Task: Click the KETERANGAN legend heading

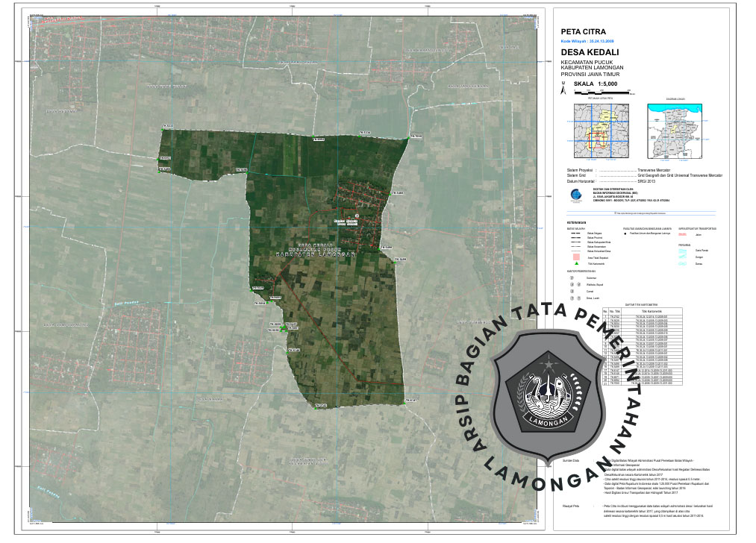Action: click(576, 223)
